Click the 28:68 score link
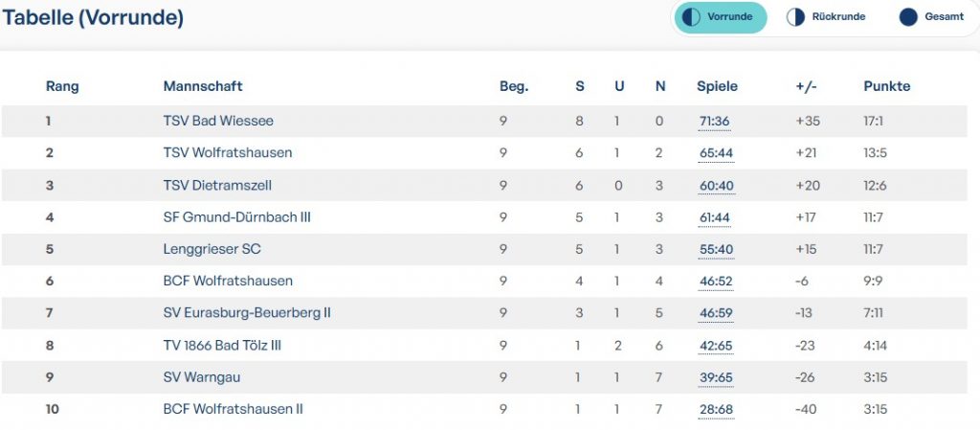The height and width of the screenshot is (430, 980). coord(714,409)
